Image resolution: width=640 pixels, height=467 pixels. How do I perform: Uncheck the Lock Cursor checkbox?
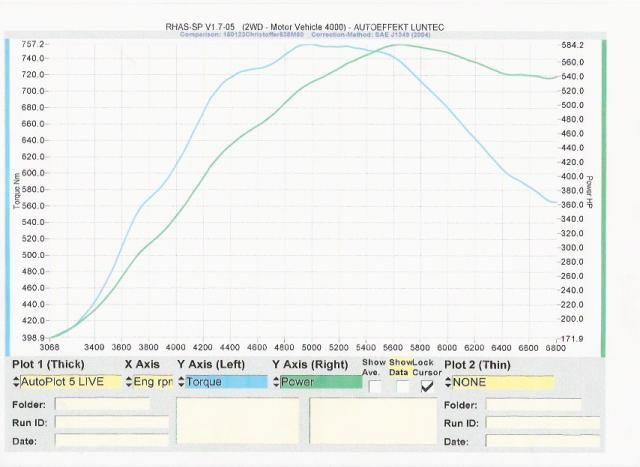coord(428,386)
